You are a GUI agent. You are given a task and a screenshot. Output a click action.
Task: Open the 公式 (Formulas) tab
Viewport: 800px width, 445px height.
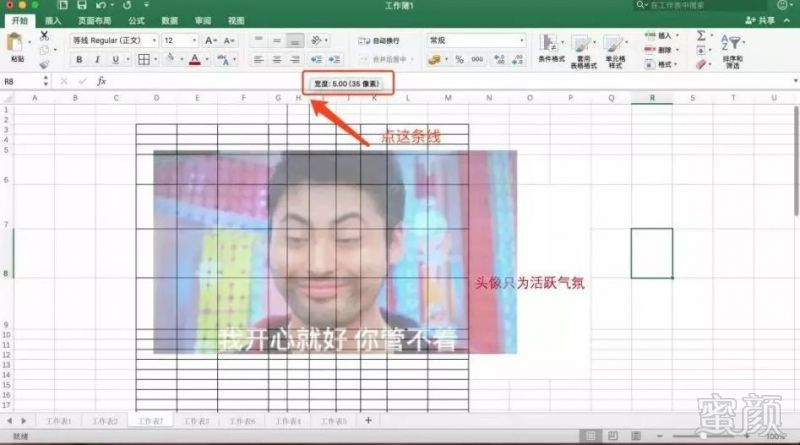(x=136, y=20)
